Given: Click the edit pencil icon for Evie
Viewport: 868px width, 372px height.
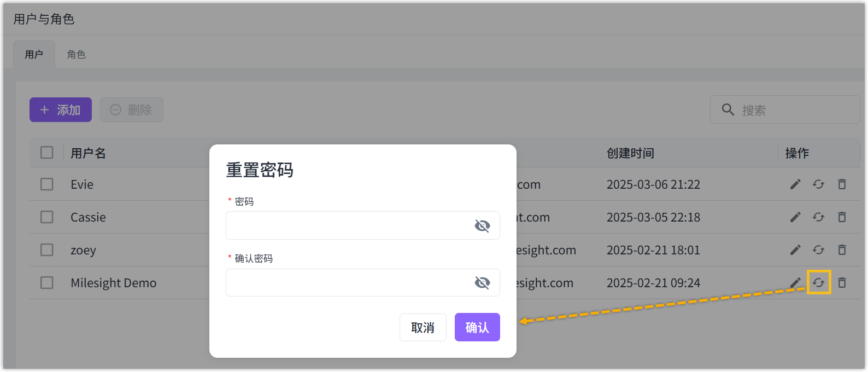Looking at the screenshot, I should tap(795, 184).
